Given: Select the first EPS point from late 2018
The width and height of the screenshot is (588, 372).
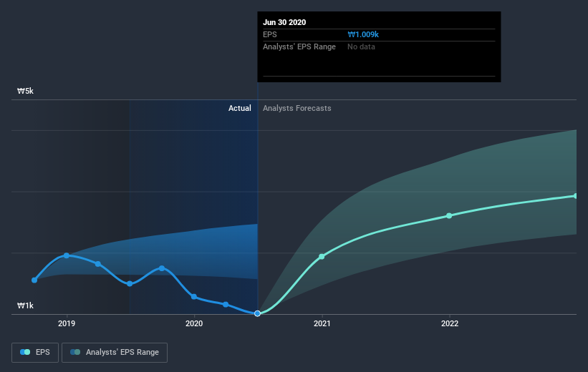Looking at the screenshot, I should pyautogui.click(x=34, y=280).
